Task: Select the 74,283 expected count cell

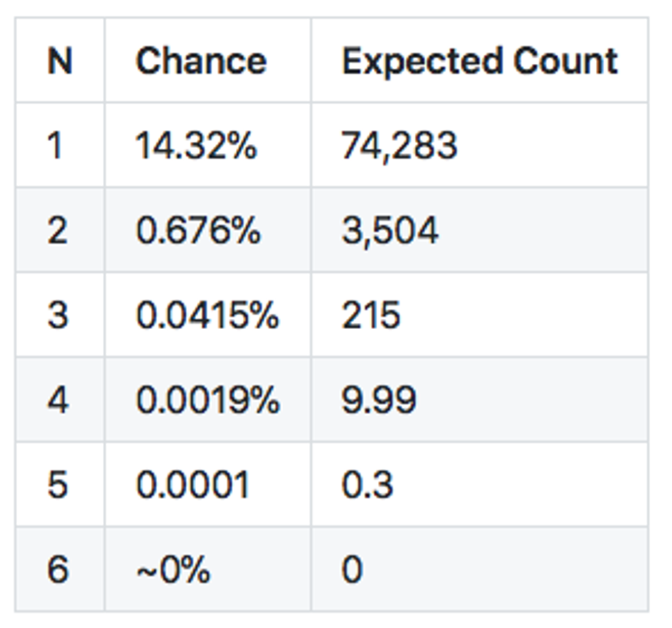Action: coord(399,145)
